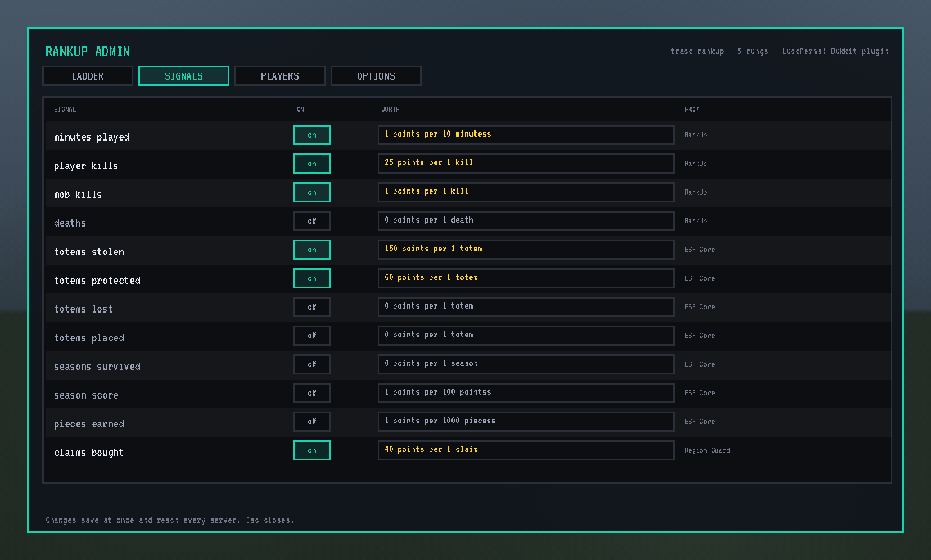This screenshot has height=560, width=931.
Task: Click the season score worth field
Action: point(526,393)
